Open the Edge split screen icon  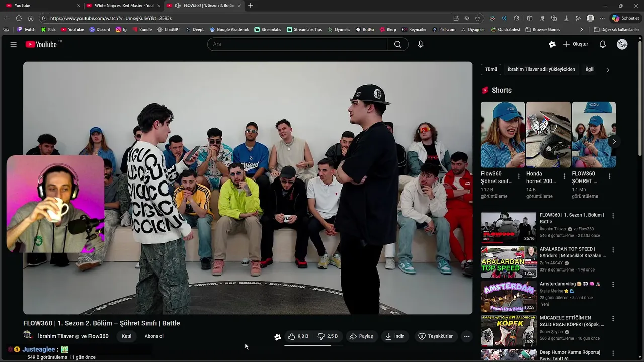(x=529, y=18)
